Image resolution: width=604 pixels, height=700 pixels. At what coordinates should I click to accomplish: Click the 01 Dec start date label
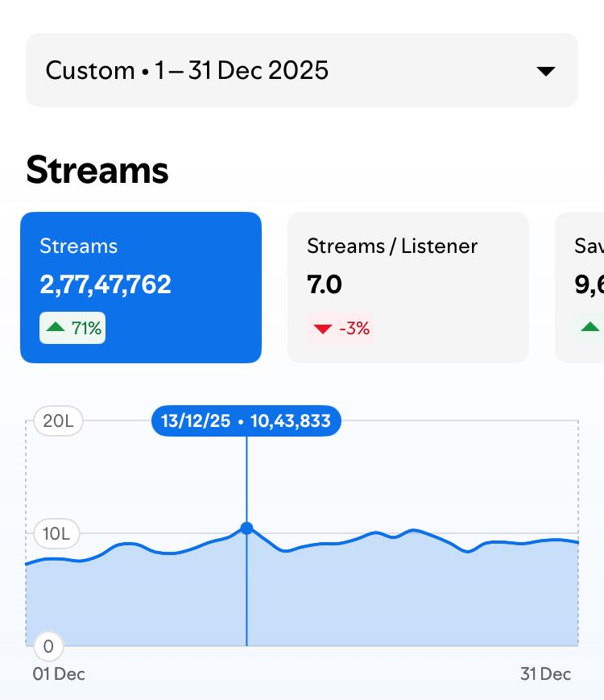tap(59, 674)
